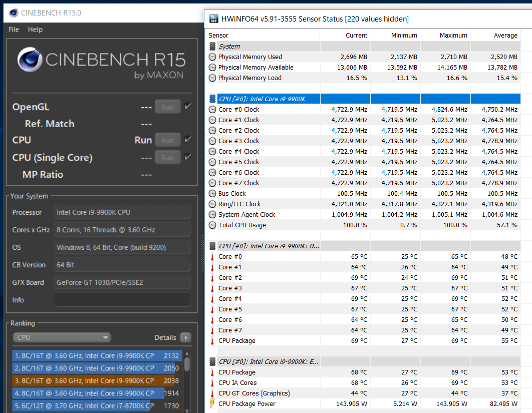Screen dimensions: 532x413
Task: Select ranking entry scoring 1914
Action: point(97,393)
